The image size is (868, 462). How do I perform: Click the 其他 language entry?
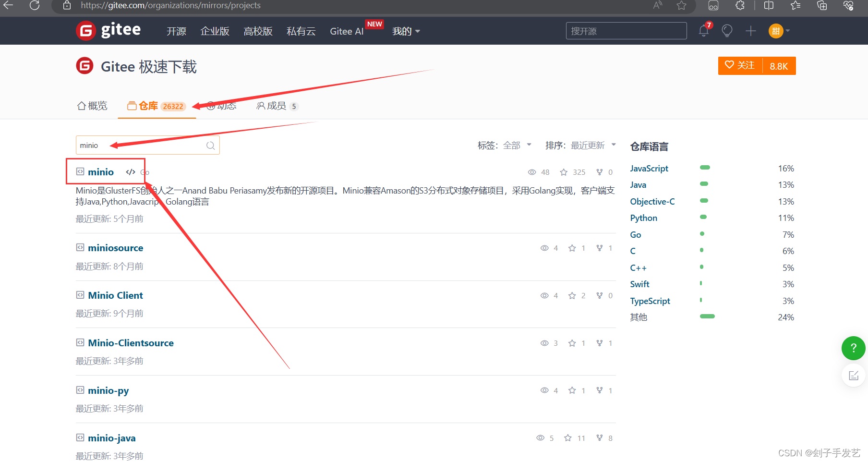[x=639, y=317]
